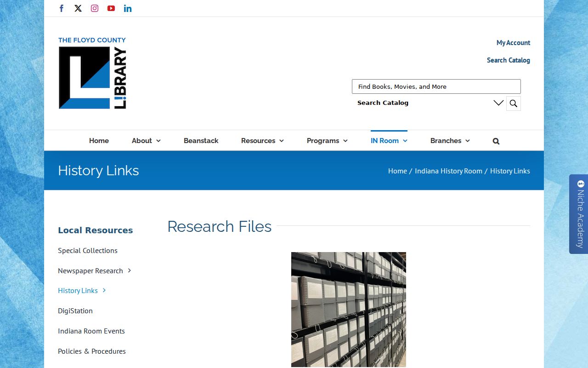Click the catalog search magnifier button

click(514, 103)
